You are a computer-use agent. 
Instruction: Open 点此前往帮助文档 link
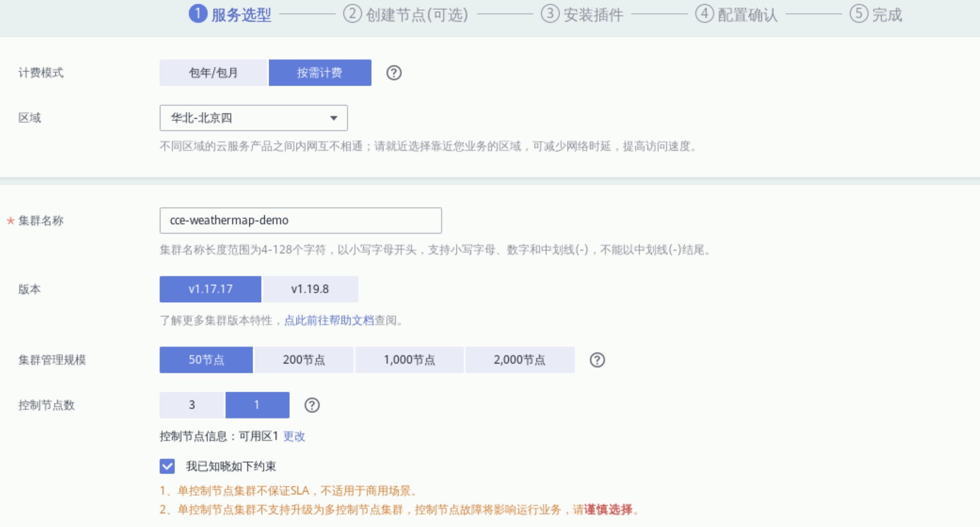[329, 320]
